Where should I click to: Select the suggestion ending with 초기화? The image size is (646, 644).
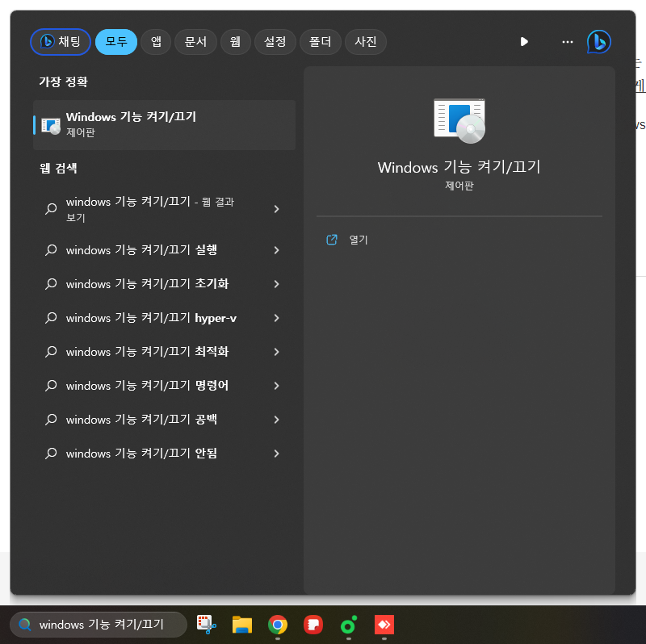click(165, 284)
